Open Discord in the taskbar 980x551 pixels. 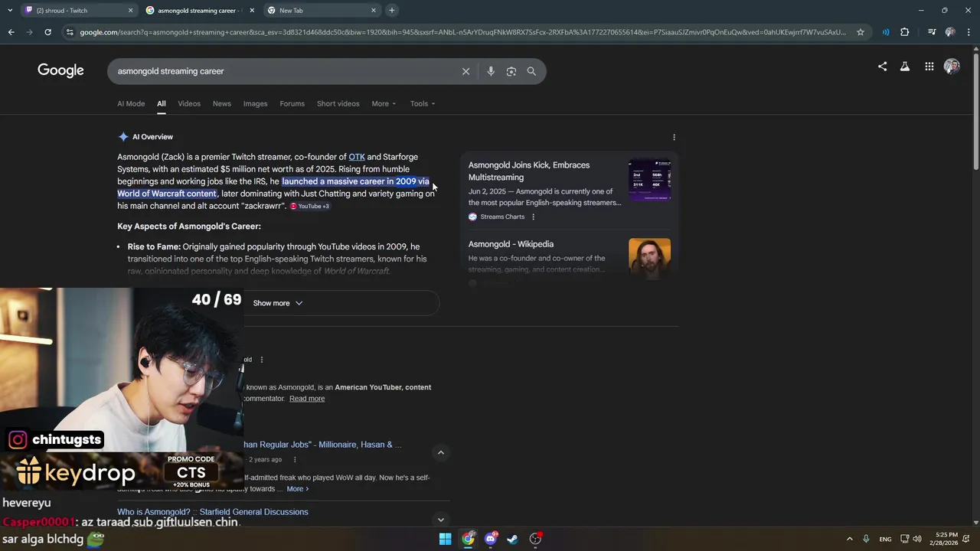[x=491, y=539]
